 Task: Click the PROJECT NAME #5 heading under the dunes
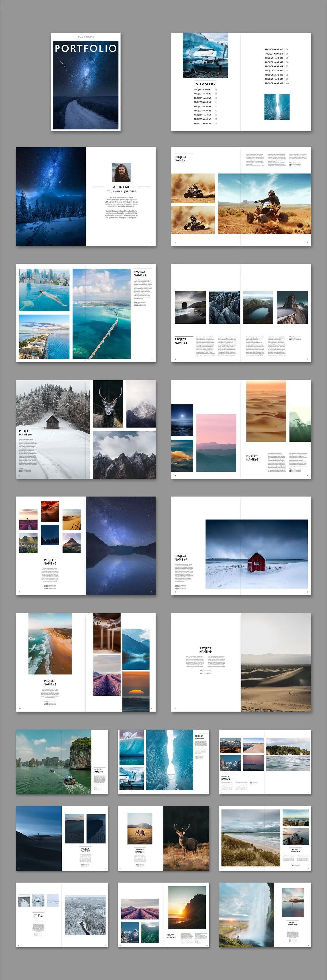click(252, 457)
